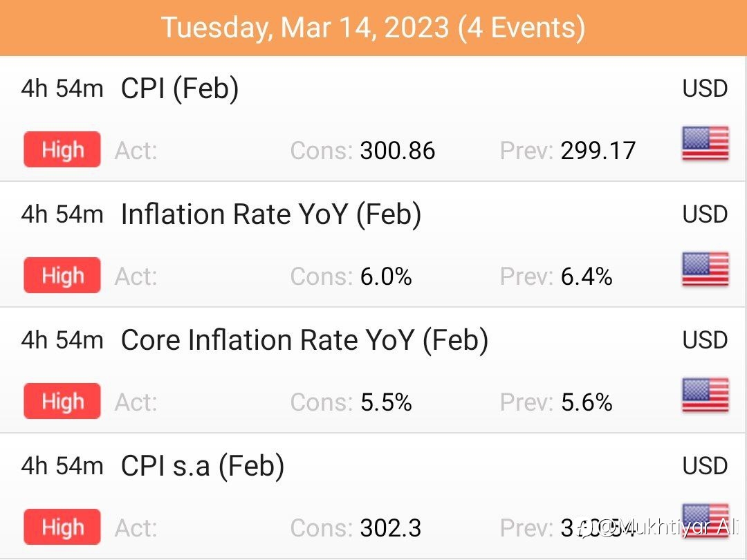Select consensus value 6.0%
Viewport: 747px width, 560px height.
[386, 277]
